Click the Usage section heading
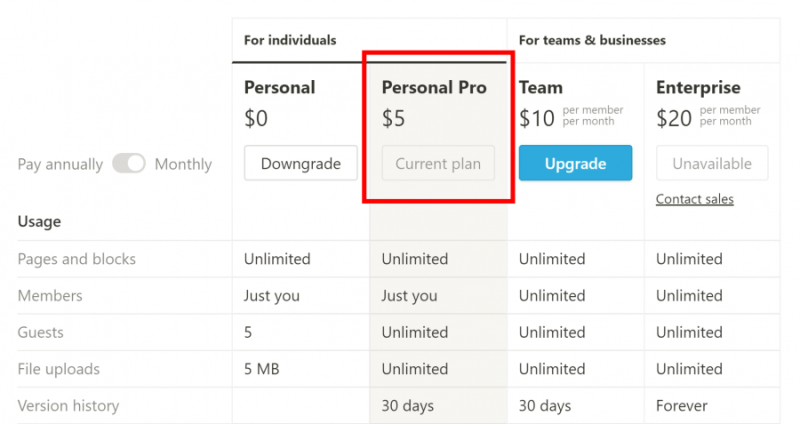 39,222
